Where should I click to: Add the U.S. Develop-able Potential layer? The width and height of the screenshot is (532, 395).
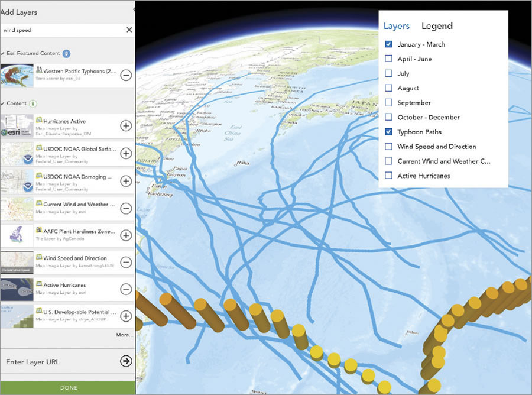tap(125, 316)
